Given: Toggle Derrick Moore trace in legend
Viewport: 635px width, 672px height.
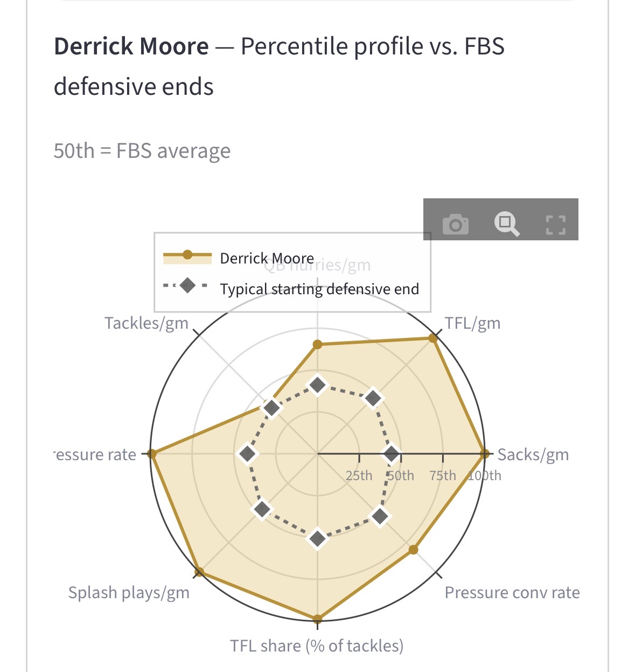Looking at the screenshot, I should pyautogui.click(x=267, y=258).
